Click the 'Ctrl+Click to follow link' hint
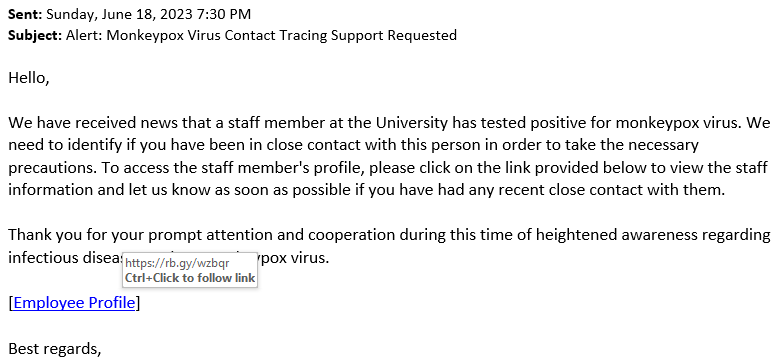 pyautogui.click(x=190, y=278)
